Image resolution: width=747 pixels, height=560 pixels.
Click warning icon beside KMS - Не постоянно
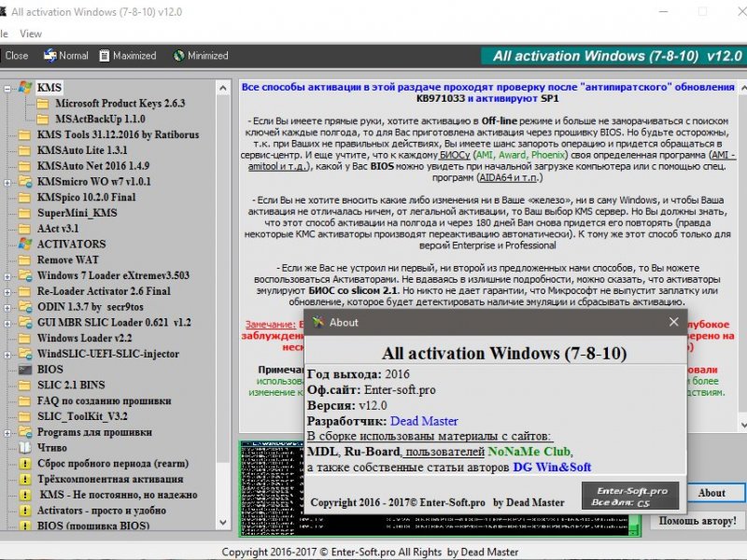[x=25, y=495]
